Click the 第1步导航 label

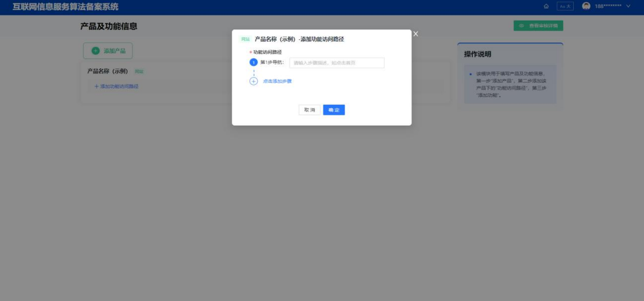pos(272,63)
